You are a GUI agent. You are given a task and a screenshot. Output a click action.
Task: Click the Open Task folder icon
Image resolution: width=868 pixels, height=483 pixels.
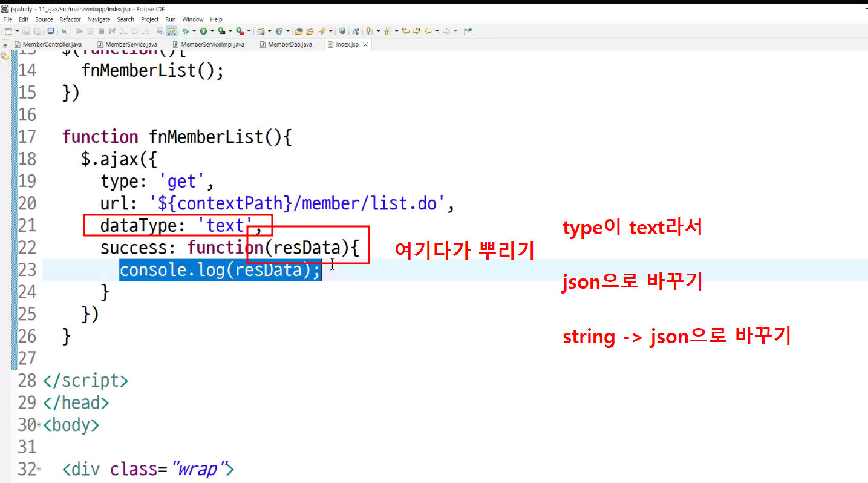click(310, 31)
